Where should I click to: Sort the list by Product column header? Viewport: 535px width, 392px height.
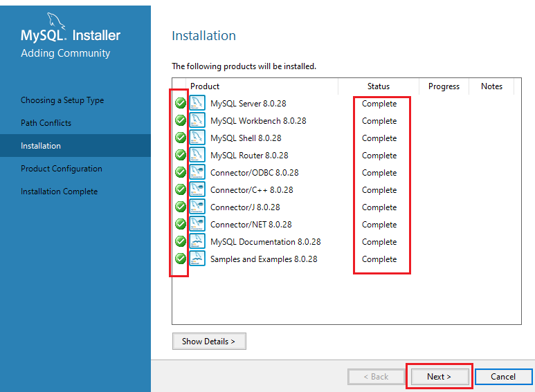click(x=205, y=86)
